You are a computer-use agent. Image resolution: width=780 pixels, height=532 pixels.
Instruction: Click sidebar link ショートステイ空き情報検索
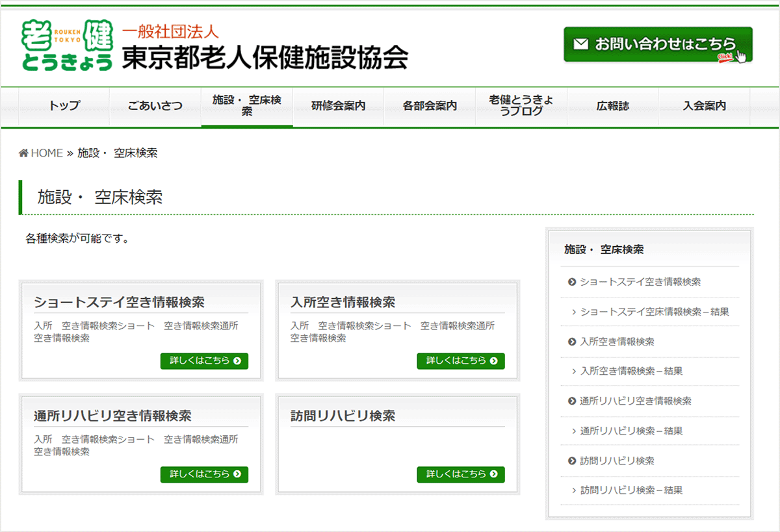click(x=640, y=282)
